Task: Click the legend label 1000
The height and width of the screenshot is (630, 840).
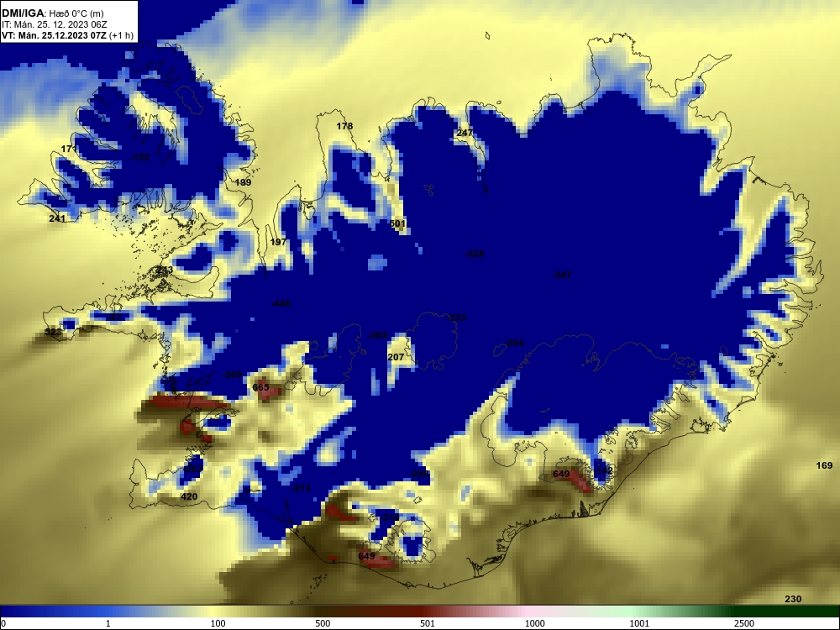Action: [534, 623]
